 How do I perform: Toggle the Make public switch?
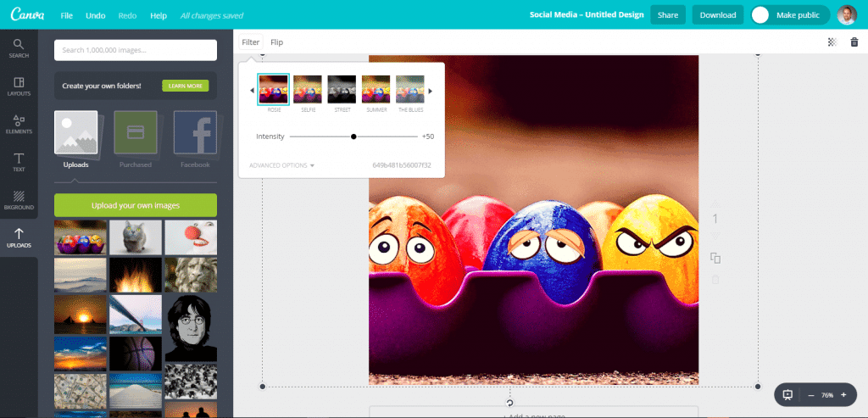[761, 15]
